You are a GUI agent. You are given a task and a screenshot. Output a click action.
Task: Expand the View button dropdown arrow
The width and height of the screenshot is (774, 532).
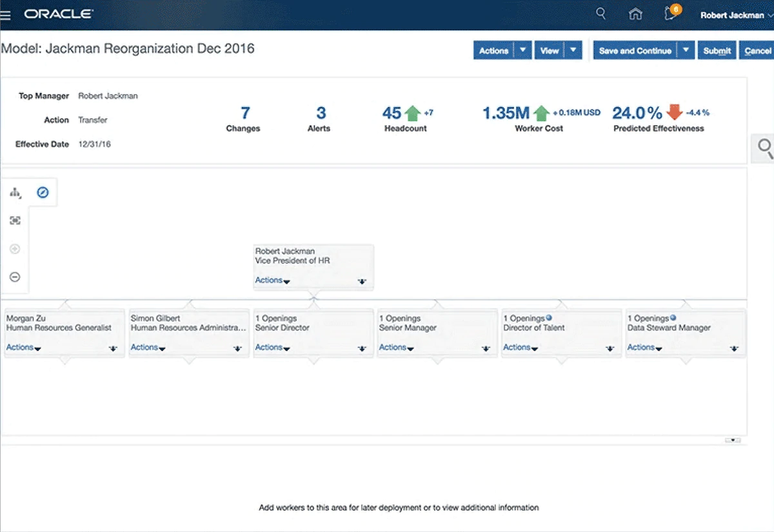(573, 51)
